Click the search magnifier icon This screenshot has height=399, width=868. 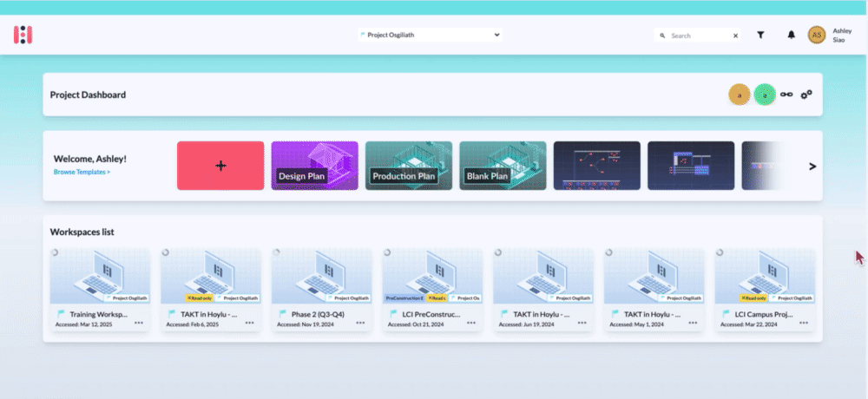coord(662,36)
